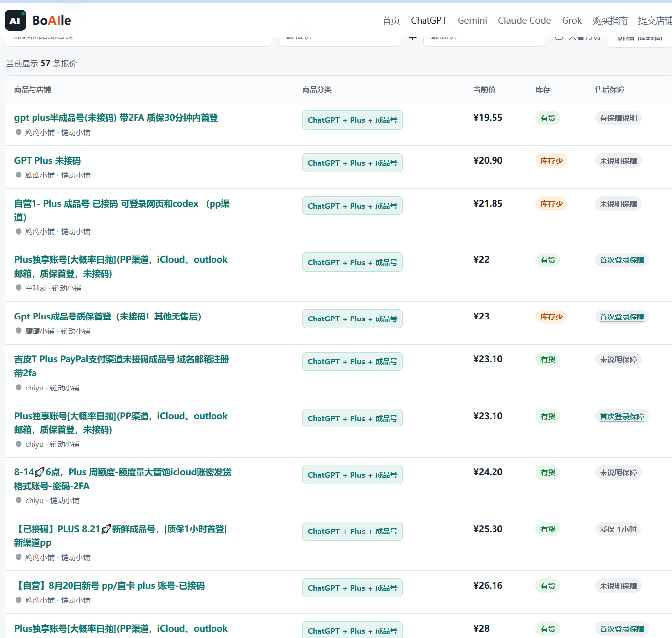The width and height of the screenshot is (672, 638).
Task: Click shield icon under Gpt Plus成品号质保首登 listing
Action: (19, 331)
